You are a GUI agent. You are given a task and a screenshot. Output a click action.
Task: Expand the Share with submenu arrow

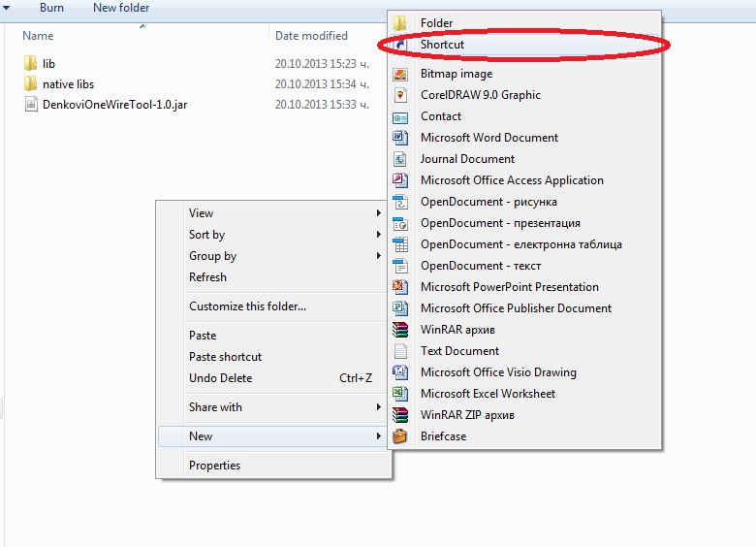379,407
